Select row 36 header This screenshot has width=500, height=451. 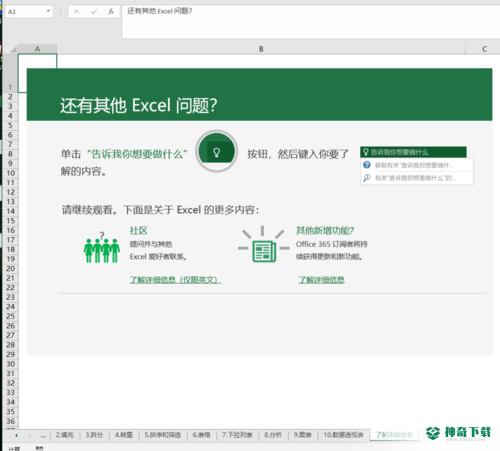(x=10, y=421)
